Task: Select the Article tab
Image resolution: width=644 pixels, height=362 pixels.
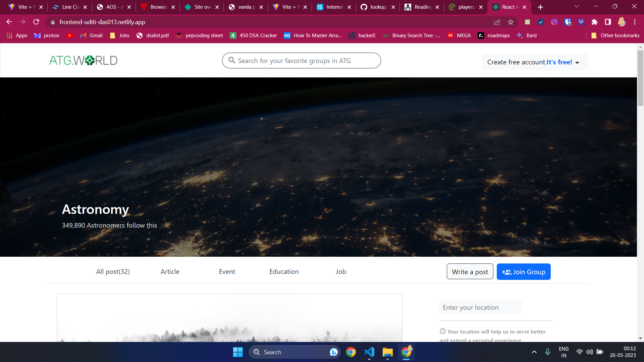Action: pyautogui.click(x=170, y=271)
